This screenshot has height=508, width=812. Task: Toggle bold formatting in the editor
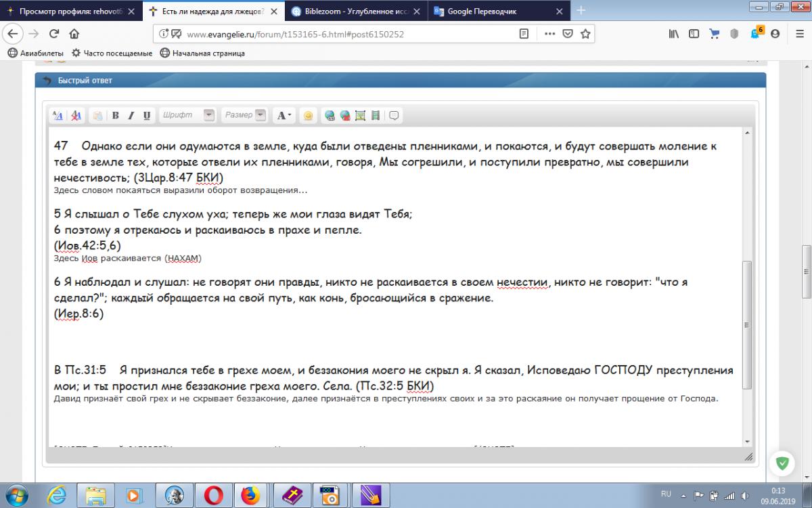(x=116, y=116)
